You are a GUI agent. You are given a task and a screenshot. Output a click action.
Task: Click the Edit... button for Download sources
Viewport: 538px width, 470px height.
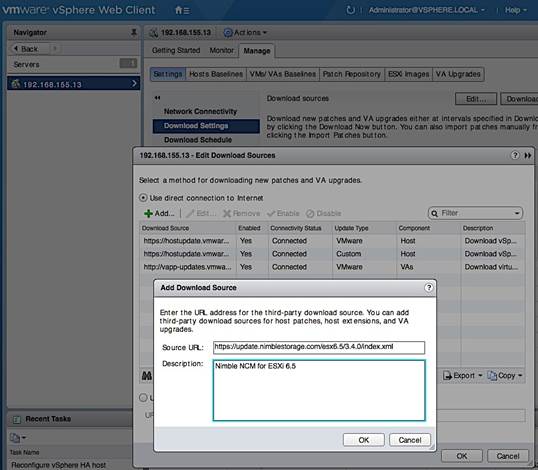tap(476, 99)
